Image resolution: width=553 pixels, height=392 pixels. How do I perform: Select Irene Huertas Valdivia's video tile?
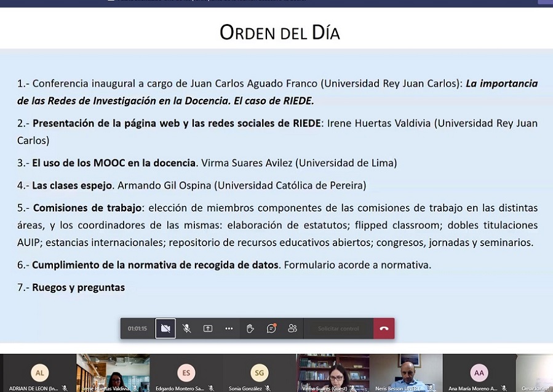pyautogui.click(x=113, y=373)
